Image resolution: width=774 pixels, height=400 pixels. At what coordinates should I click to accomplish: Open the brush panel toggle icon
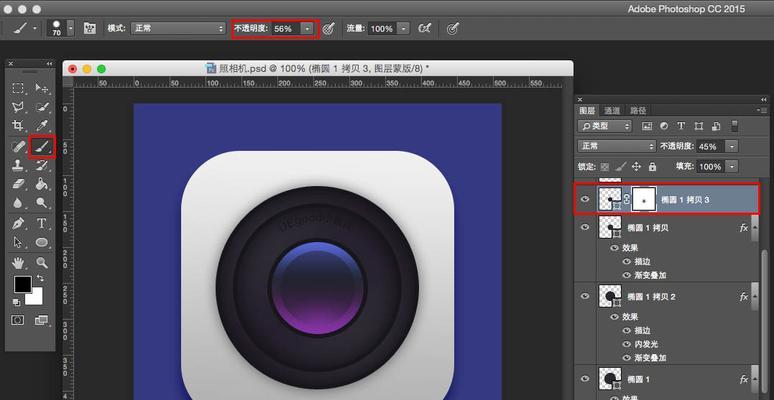pyautogui.click(x=90, y=29)
